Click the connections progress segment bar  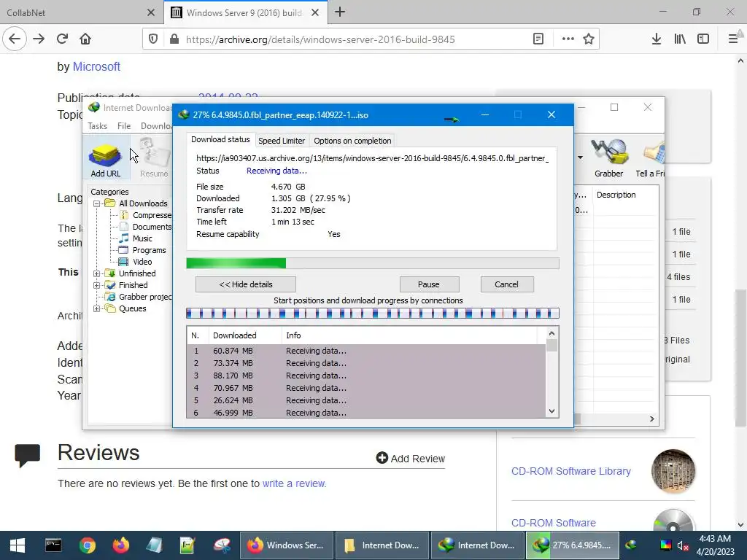pos(373,313)
